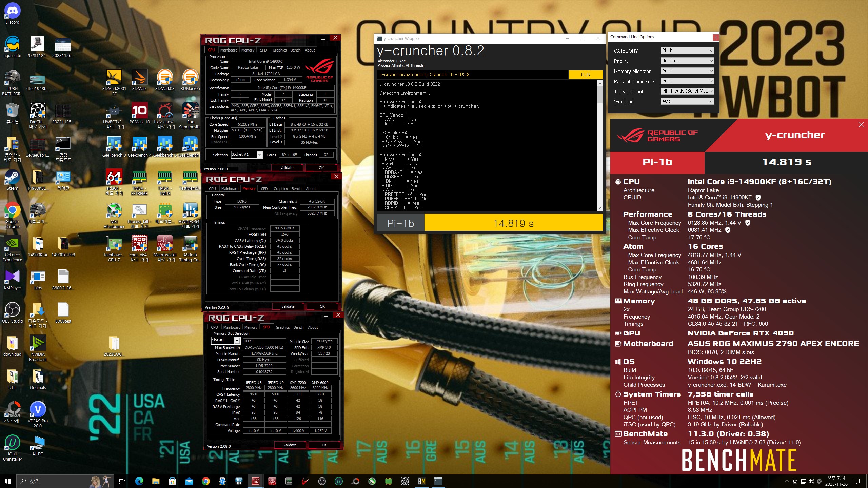Launch HWiNFO64 shortcut
The width and height of the screenshot is (868, 488).
click(x=191, y=216)
